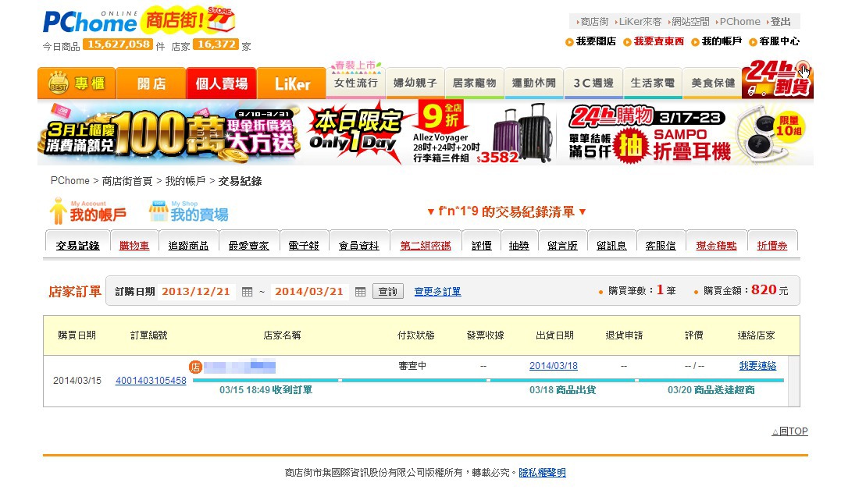Open the start date calendar picker
This screenshot has width=841, height=504.
point(247,292)
